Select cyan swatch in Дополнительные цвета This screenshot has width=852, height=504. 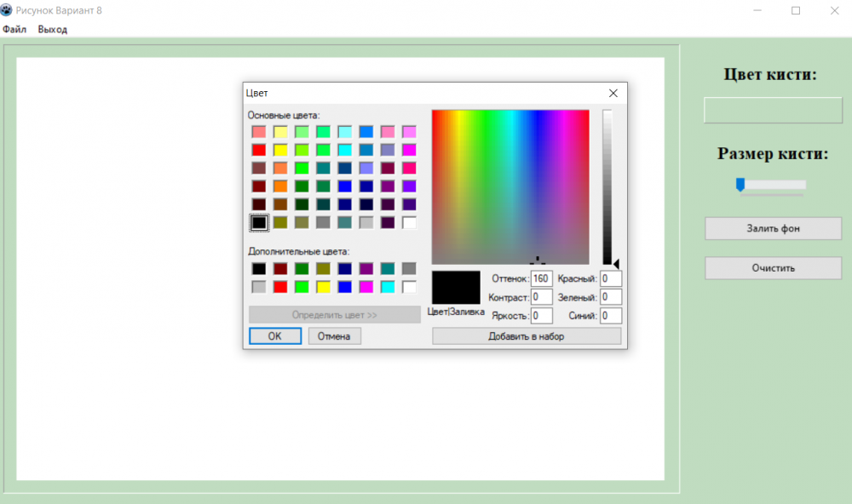click(x=388, y=287)
